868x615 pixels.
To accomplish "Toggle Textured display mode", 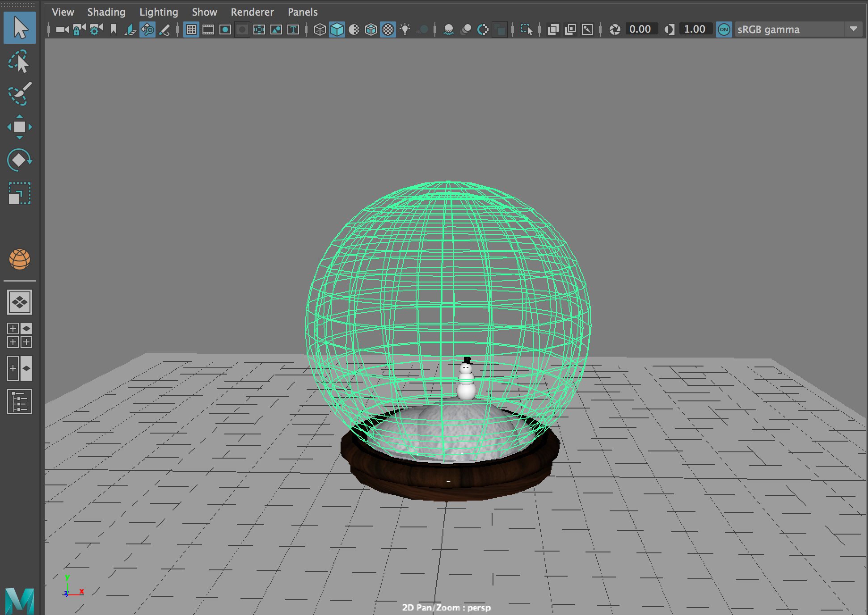I will point(388,29).
